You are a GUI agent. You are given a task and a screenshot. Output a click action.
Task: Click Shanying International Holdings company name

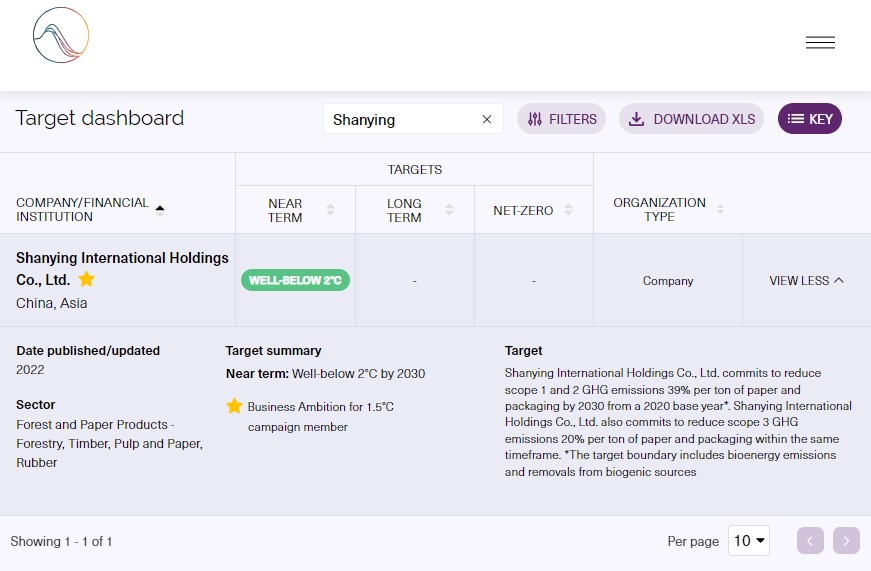pyautogui.click(x=122, y=258)
